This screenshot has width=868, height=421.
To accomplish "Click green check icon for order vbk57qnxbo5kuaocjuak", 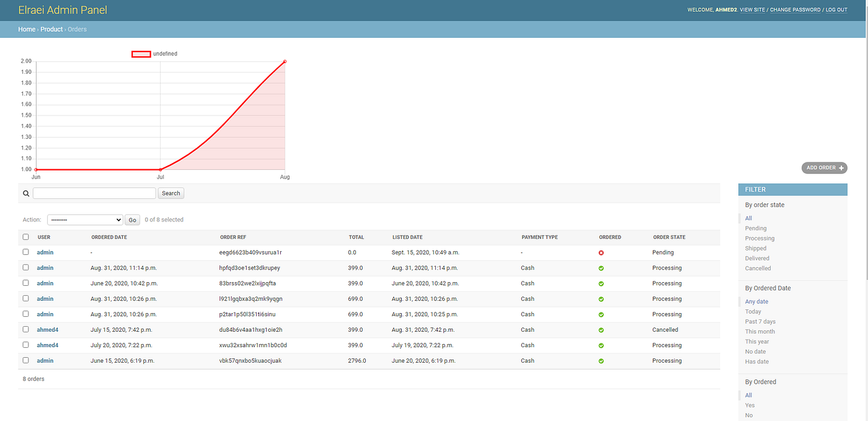I will (601, 361).
